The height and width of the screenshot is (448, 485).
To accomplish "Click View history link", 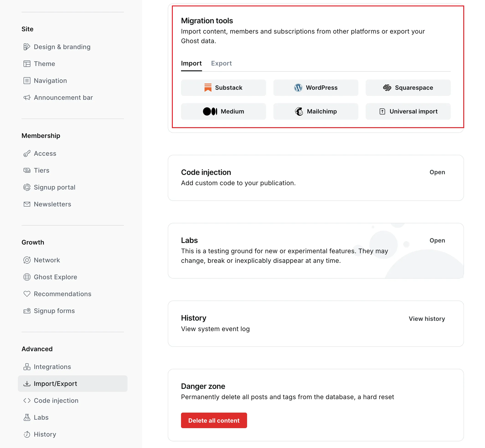I will (426, 319).
